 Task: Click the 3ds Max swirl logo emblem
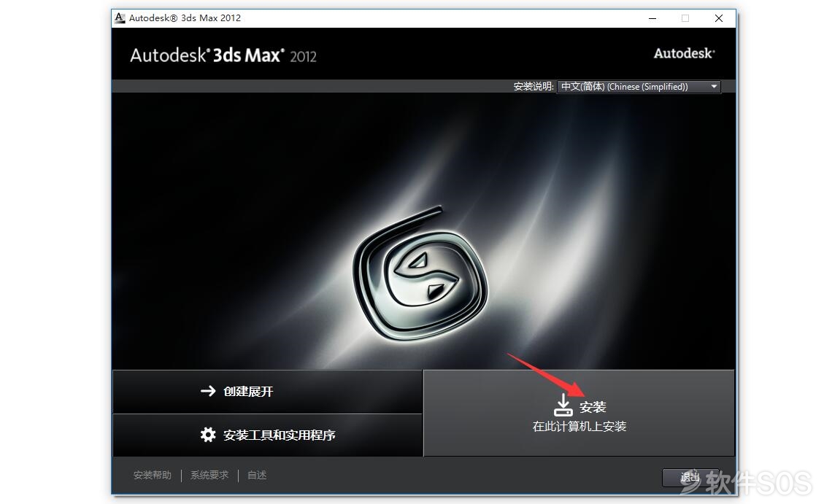[x=420, y=273]
